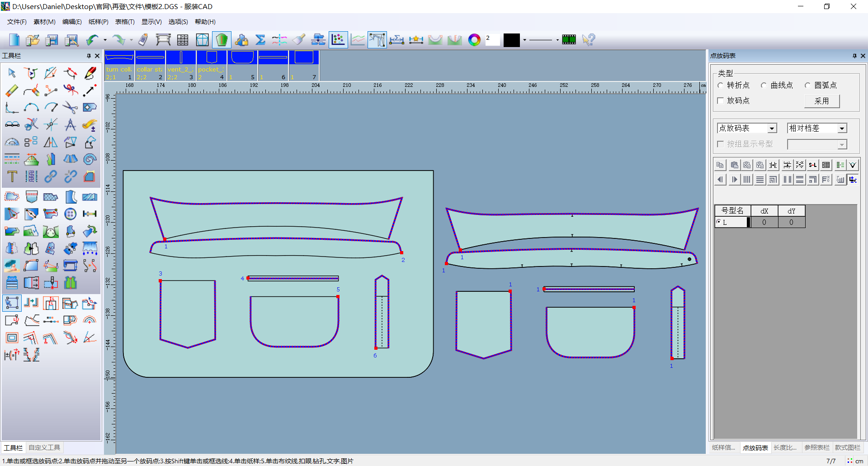Pin the 工具栏 panel
This screenshot has width=868, height=466.
[89, 56]
